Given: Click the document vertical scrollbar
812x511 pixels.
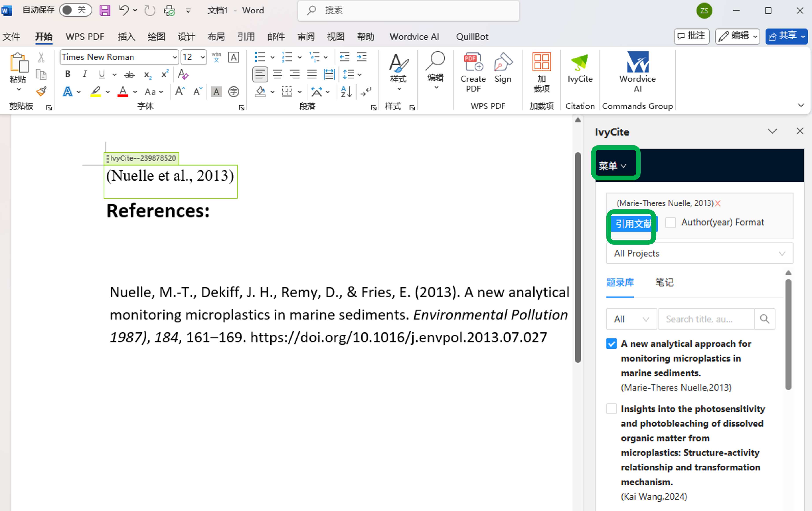Looking at the screenshot, I should (578, 257).
